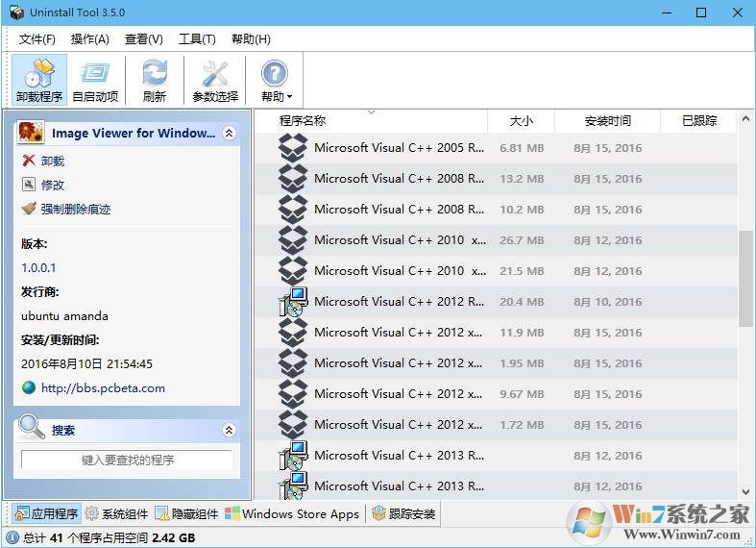Screen dimensions: 756x548
Task: Switch to the 应用程序 applications tab
Action: (47, 513)
